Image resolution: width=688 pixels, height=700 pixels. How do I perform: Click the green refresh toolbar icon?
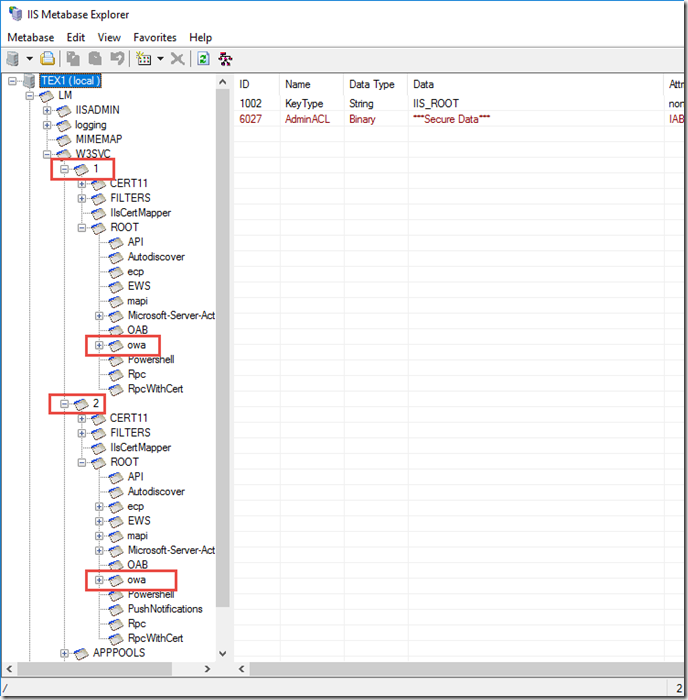pos(203,59)
